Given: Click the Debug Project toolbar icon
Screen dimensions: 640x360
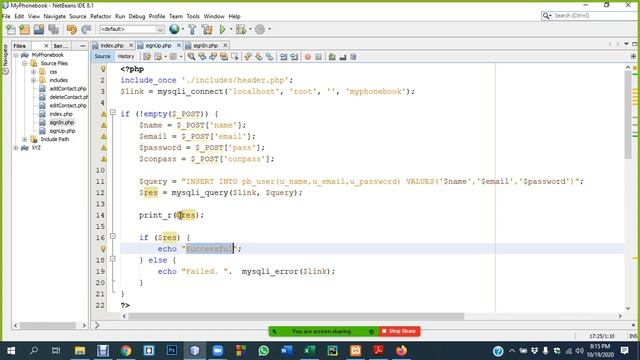Looking at the screenshot, I should point(241,29).
